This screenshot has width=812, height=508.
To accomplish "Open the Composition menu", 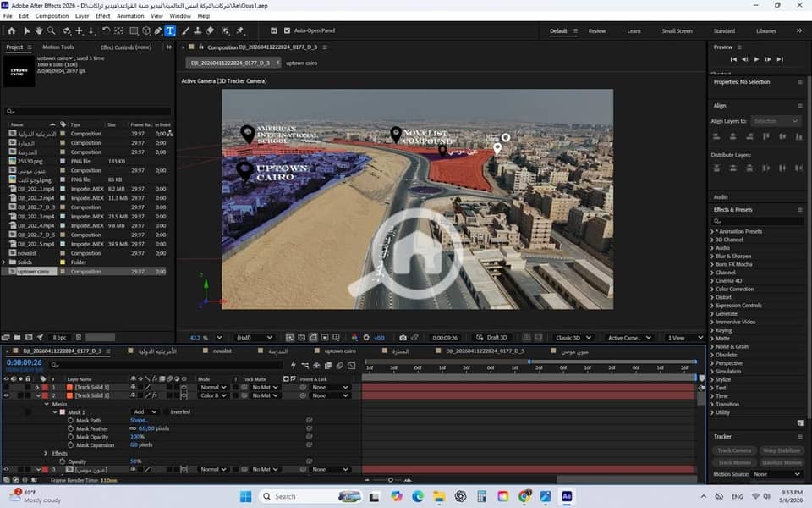I will pos(52,16).
